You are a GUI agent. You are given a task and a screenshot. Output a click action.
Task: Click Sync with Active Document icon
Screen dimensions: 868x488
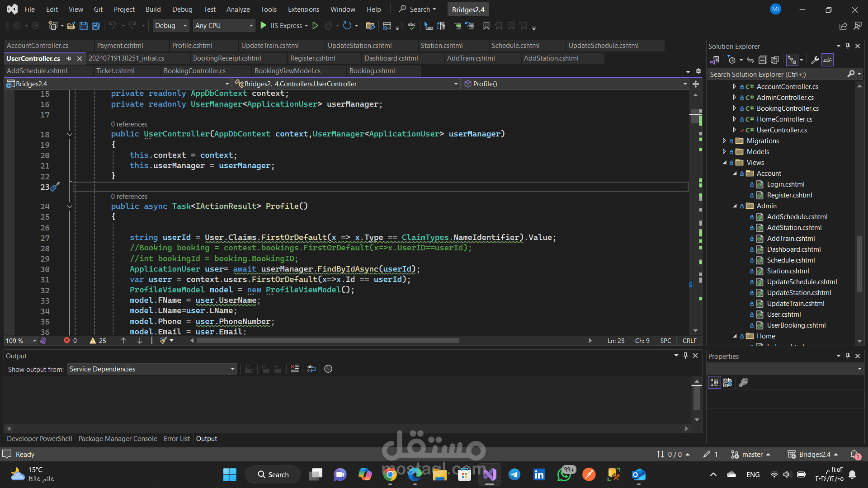click(750, 60)
